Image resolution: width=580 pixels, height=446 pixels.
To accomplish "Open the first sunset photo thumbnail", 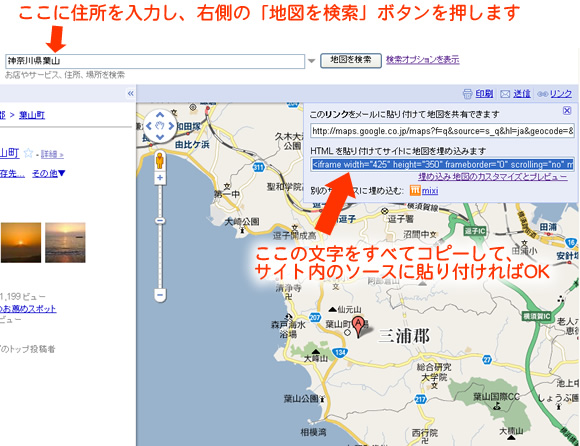I will pos(21,243).
